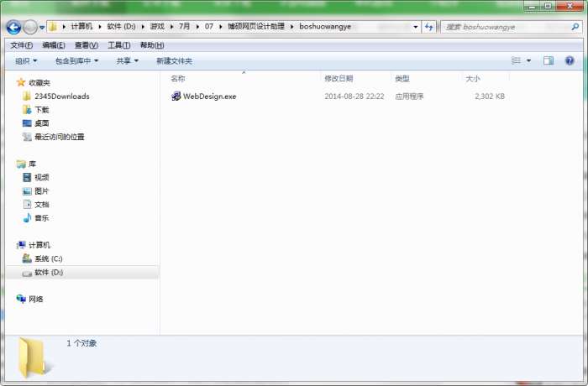Click the Forward navigation arrow button
The height and width of the screenshot is (386, 588).
[30, 27]
